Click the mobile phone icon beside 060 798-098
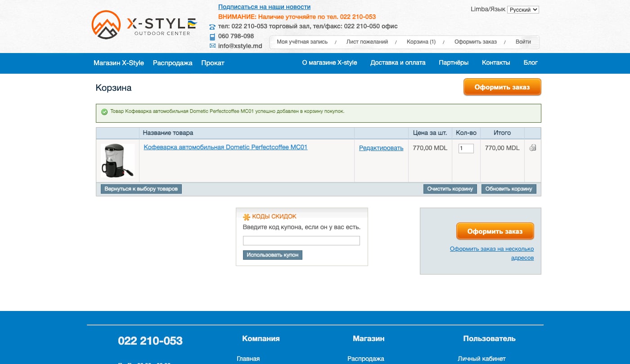Screen dimensions: 630x364 [212, 37]
